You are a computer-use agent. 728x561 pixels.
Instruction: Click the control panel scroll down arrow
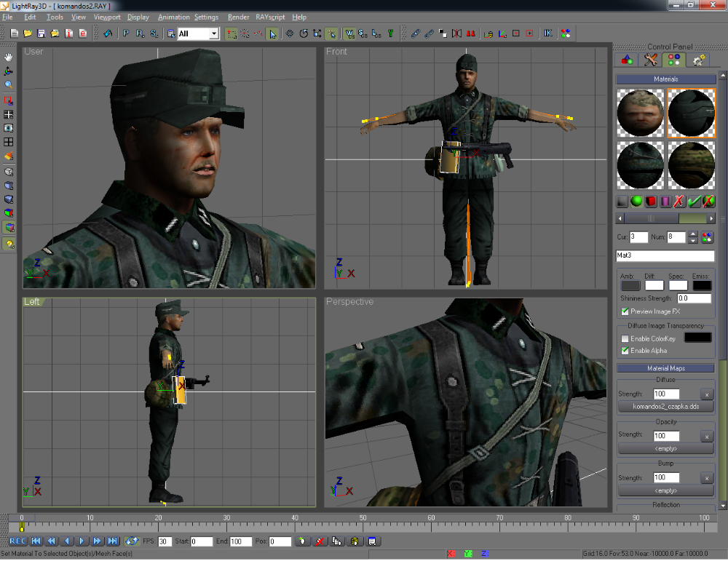pyautogui.click(x=723, y=506)
